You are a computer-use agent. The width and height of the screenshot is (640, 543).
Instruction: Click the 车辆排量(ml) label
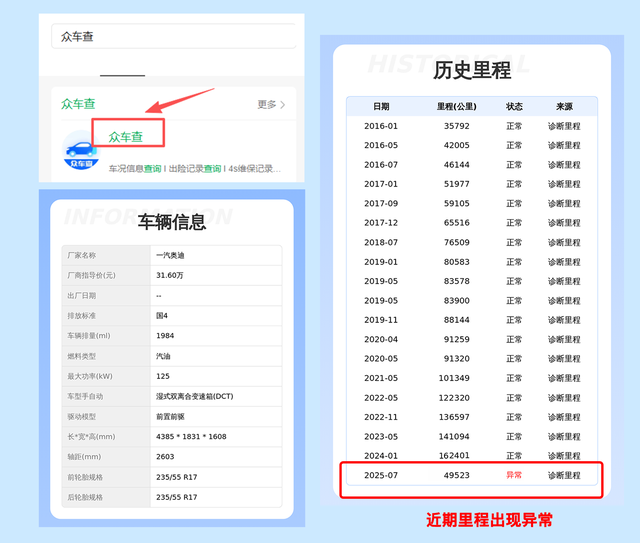(89, 336)
